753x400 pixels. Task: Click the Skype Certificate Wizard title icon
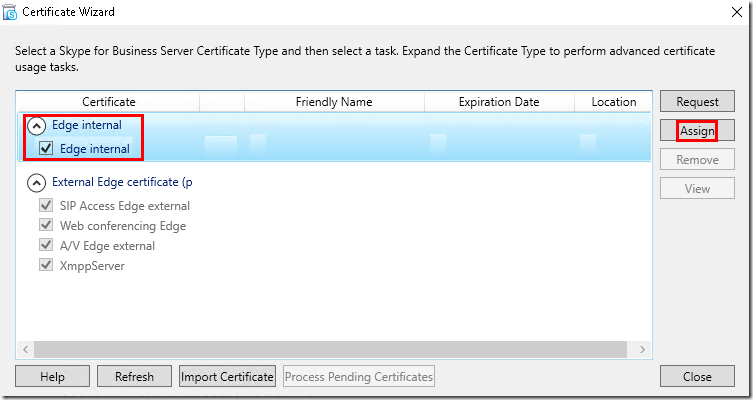(x=10, y=12)
